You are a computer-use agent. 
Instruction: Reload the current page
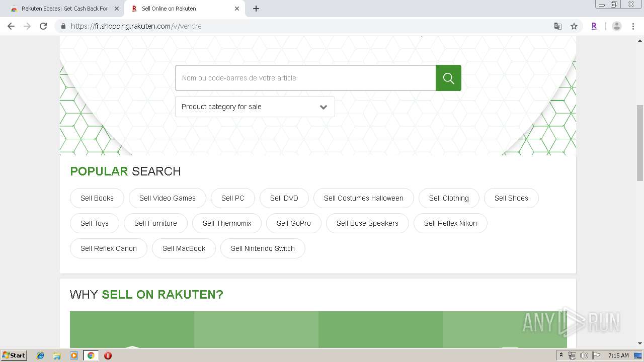click(43, 26)
